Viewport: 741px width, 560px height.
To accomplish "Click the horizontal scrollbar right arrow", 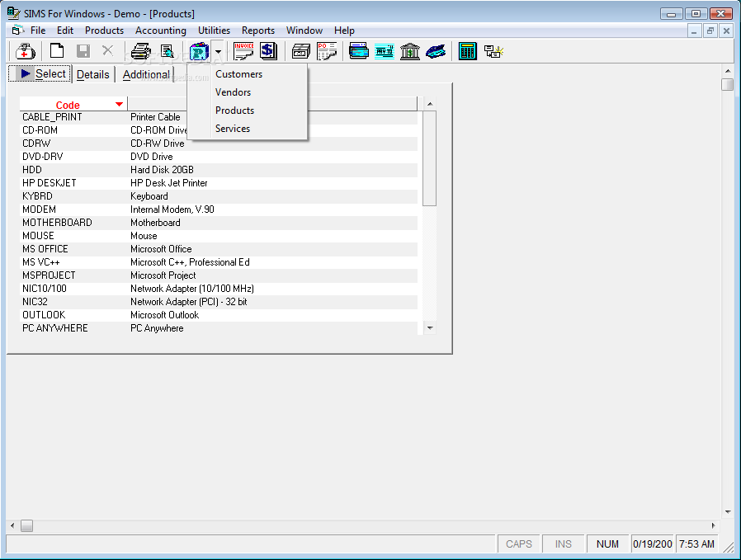I will coord(714,525).
